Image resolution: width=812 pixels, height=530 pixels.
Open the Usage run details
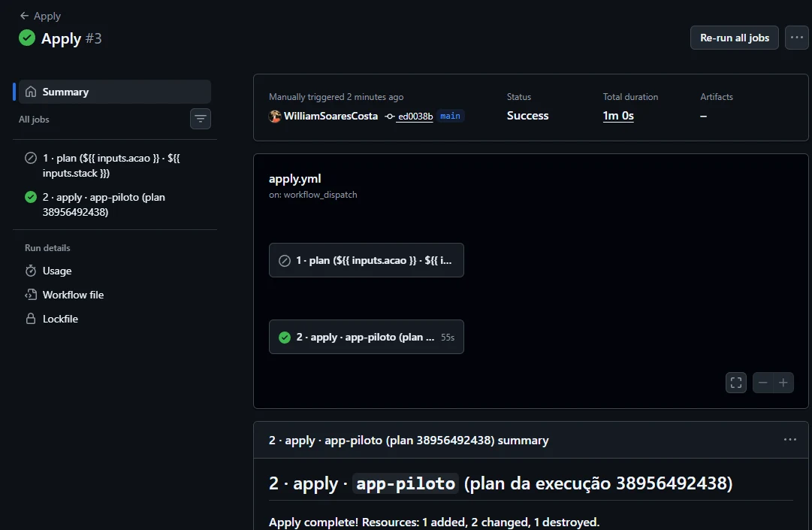coord(57,271)
